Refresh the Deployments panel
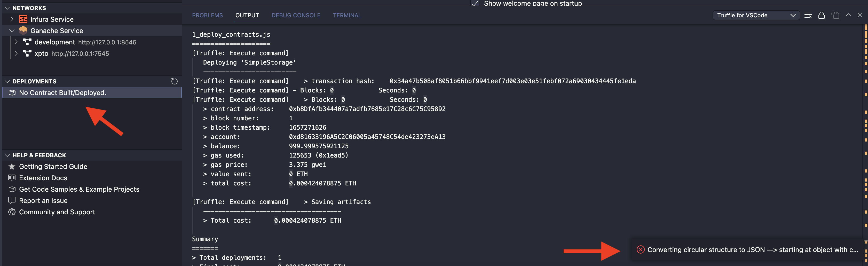Image resolution: width=868 pixels, height=266 pixels. pyautogui.click(x=174, y=81)
